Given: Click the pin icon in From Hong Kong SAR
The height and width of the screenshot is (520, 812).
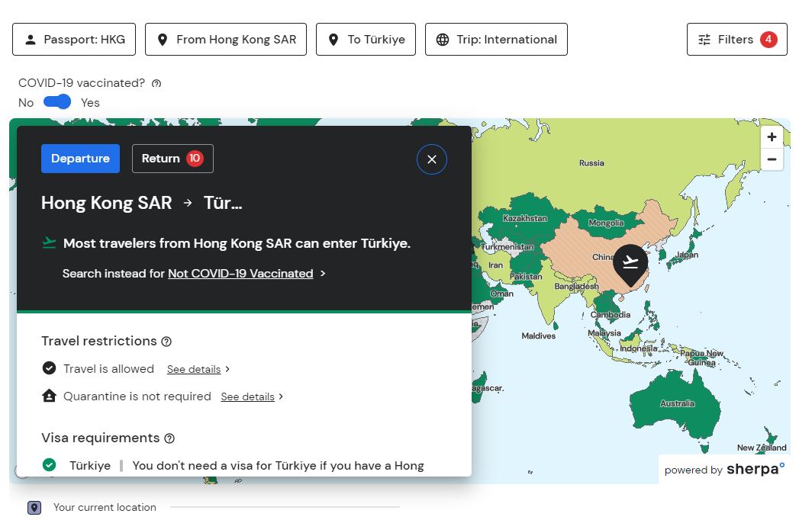Looking at the screenshot, I should coord(162,40).
